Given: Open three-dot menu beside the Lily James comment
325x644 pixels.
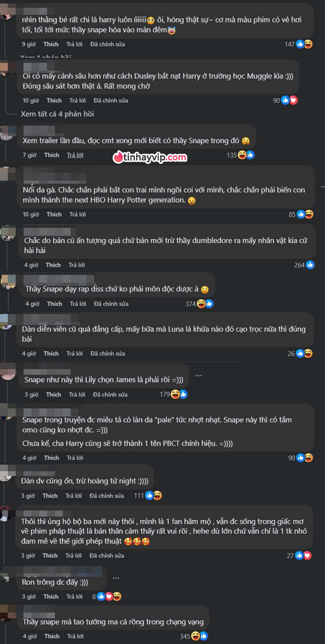Looking at the screenshot, I should [x=199, y=375].
